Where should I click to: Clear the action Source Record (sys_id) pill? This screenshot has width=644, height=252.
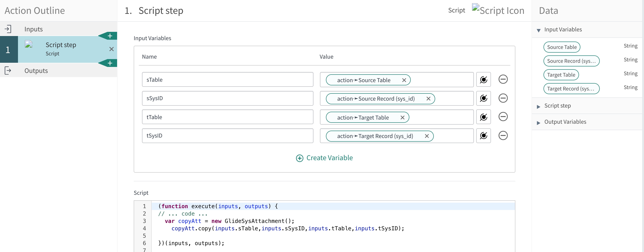428,99
